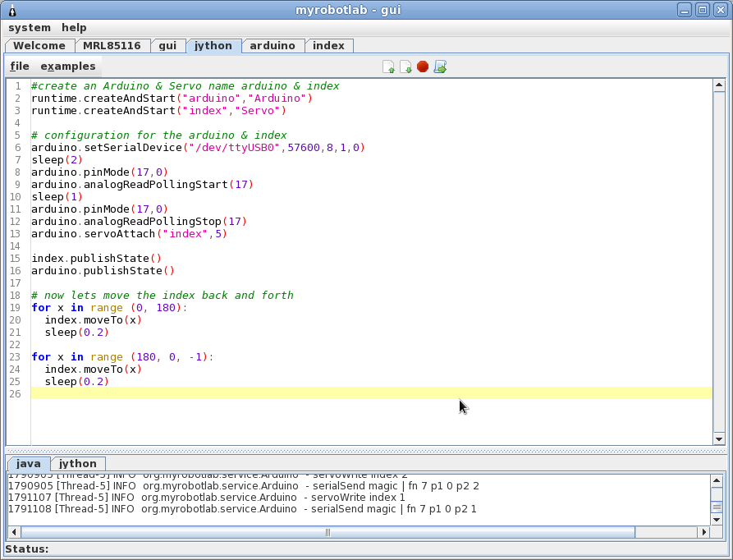733x560 pixels.
Task: Maximize the myrobotlab window
Action: pos(702,10)
